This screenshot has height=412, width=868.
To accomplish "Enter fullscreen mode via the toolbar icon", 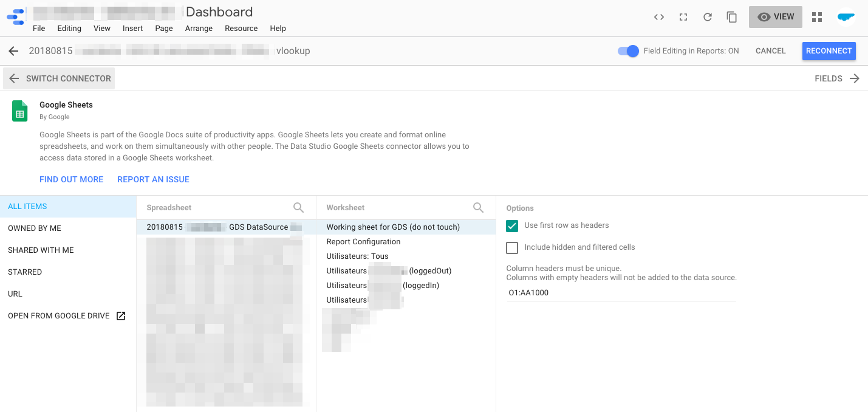I will coord(683,17).
